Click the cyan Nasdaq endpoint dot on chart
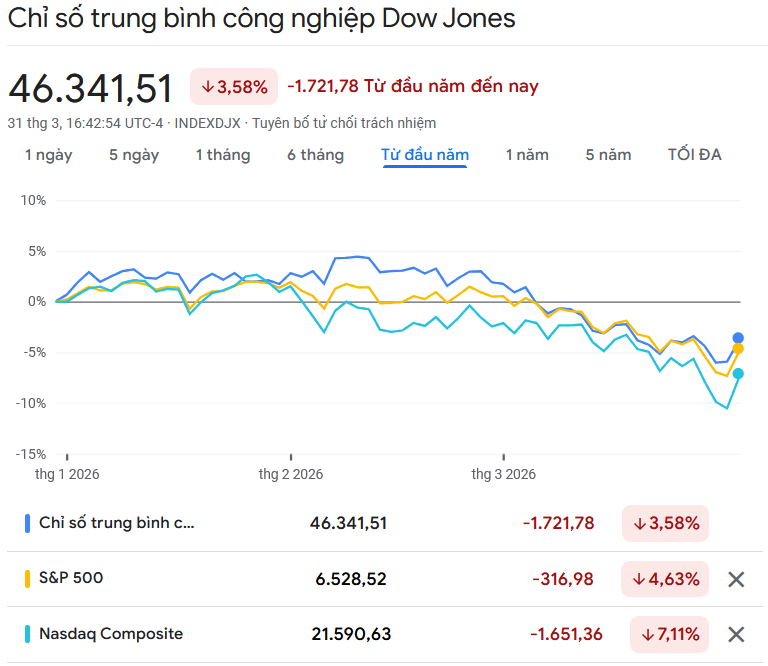Image resolution: width=768 pixels, height=666 pixels. (738, 374)
